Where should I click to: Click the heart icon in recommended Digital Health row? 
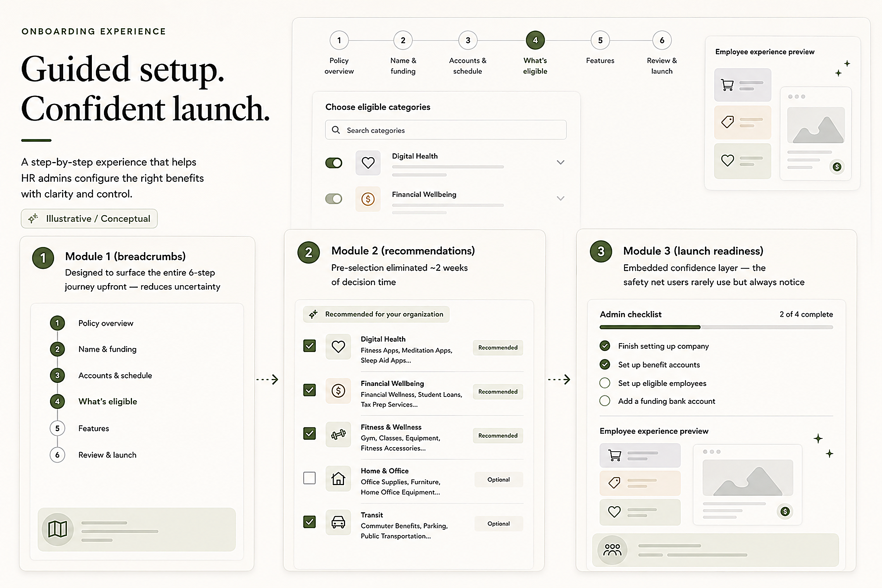(338, 347)
